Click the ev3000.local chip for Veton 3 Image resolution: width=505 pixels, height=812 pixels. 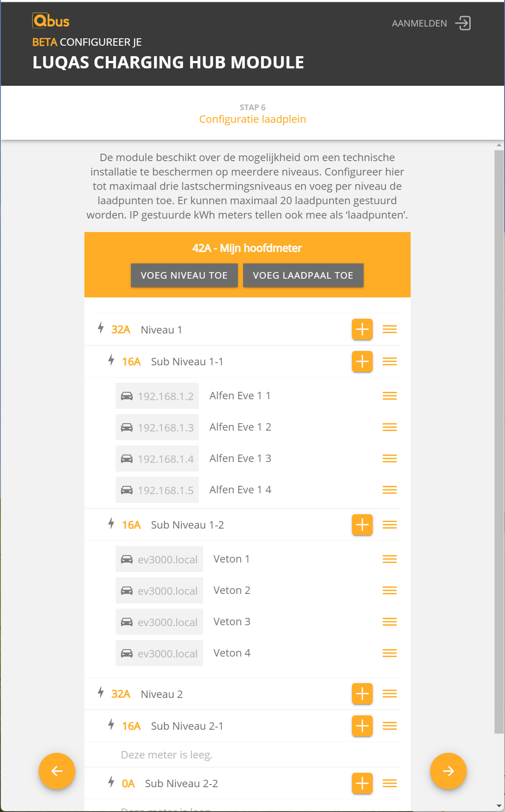159,622
